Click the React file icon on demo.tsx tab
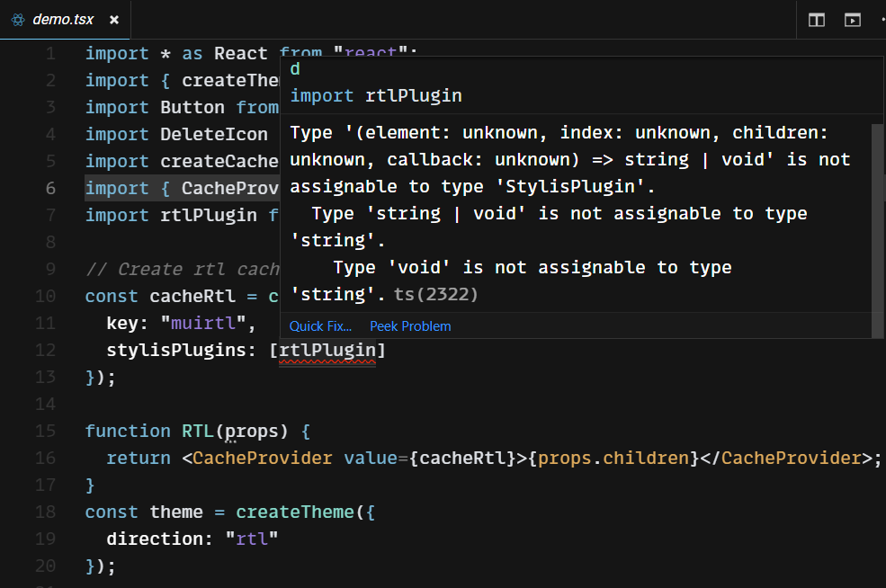This screenshot has width=886, height=588. tap(18, 20)
